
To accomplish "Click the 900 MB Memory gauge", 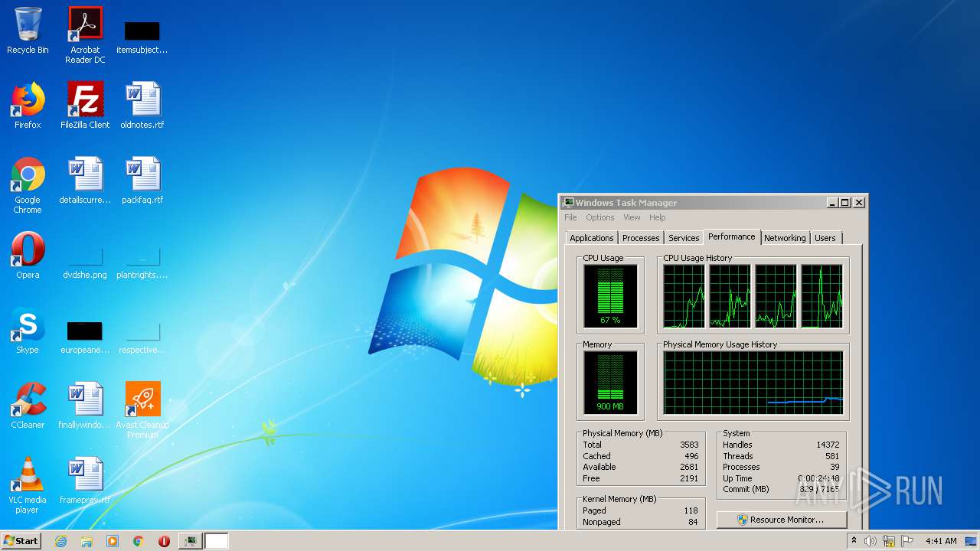I will pos(610,383).
